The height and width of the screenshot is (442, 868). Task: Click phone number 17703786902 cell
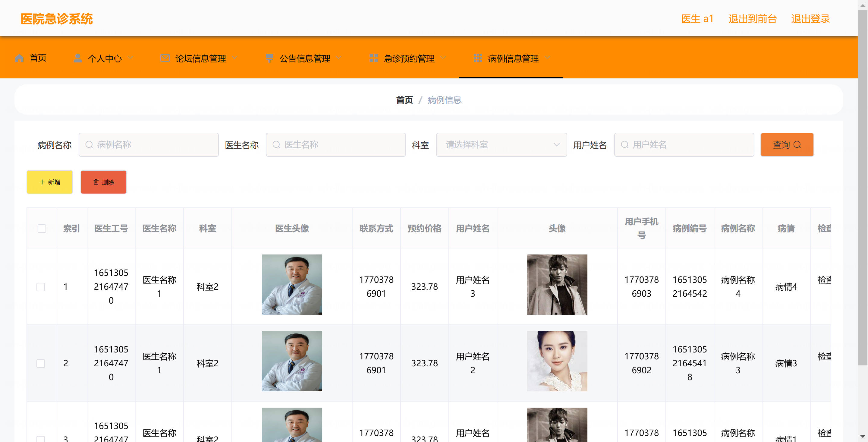(x=642, y=363)
